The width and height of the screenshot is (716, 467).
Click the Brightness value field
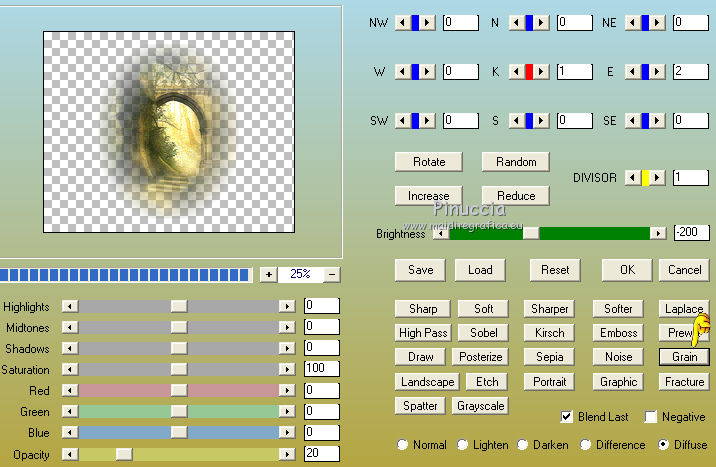[x=692, y=232]
